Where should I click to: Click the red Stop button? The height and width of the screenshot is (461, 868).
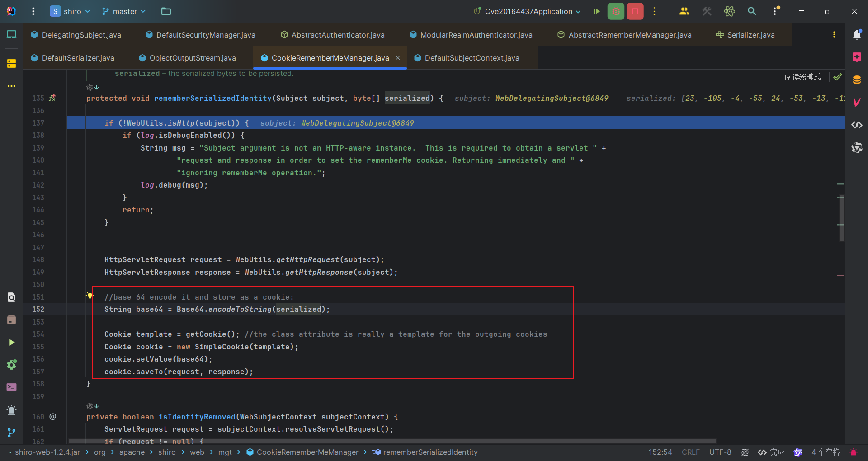click(635, 11)
